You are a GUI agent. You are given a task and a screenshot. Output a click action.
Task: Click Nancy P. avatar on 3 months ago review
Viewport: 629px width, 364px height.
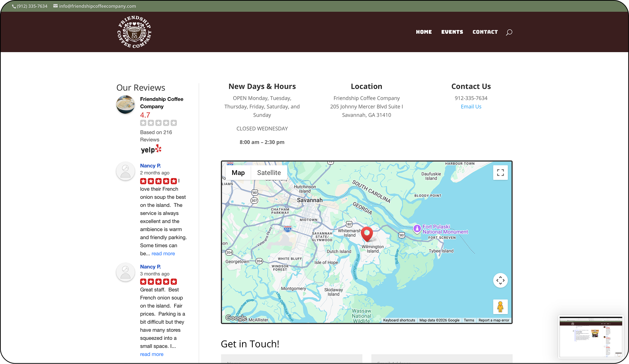point(125,272)
